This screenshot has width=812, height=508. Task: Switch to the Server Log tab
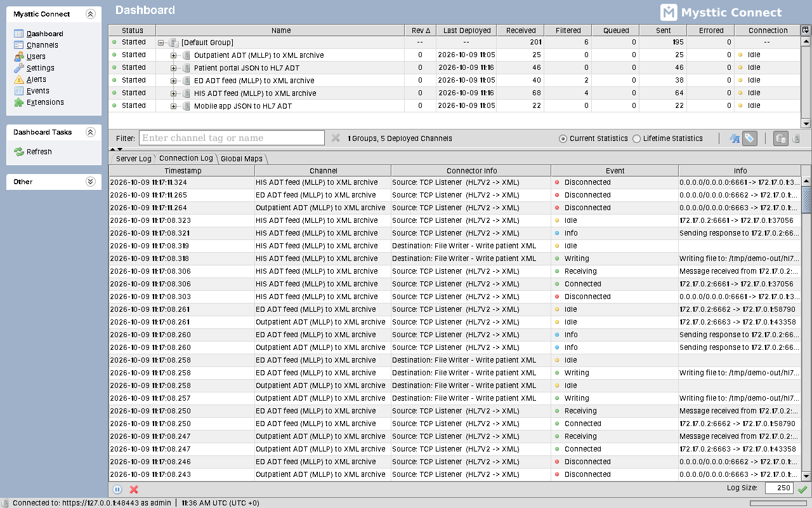click(133, 159)
